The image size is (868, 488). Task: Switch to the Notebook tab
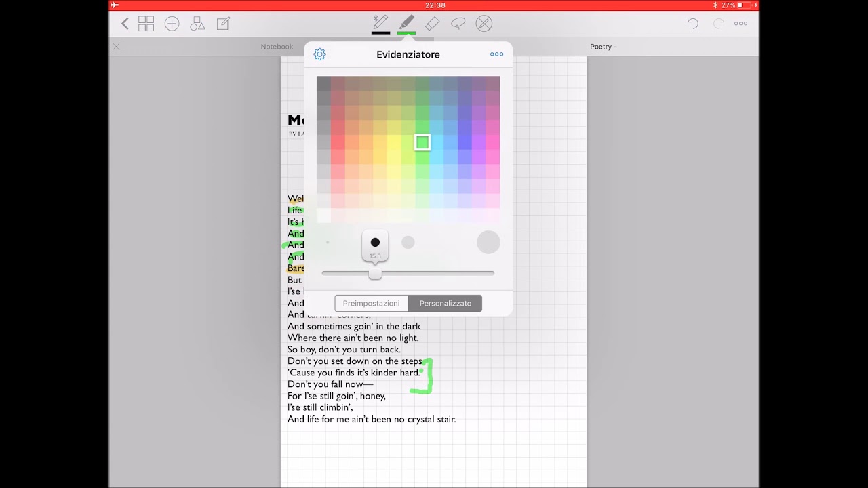tap(277, 47)
